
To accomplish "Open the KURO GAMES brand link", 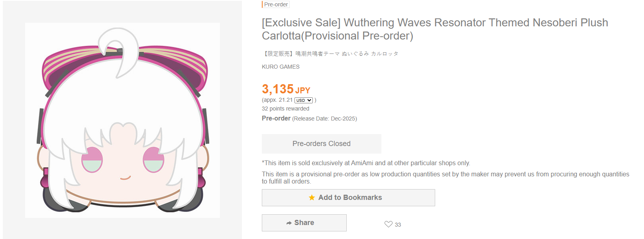I will [281, 67].
